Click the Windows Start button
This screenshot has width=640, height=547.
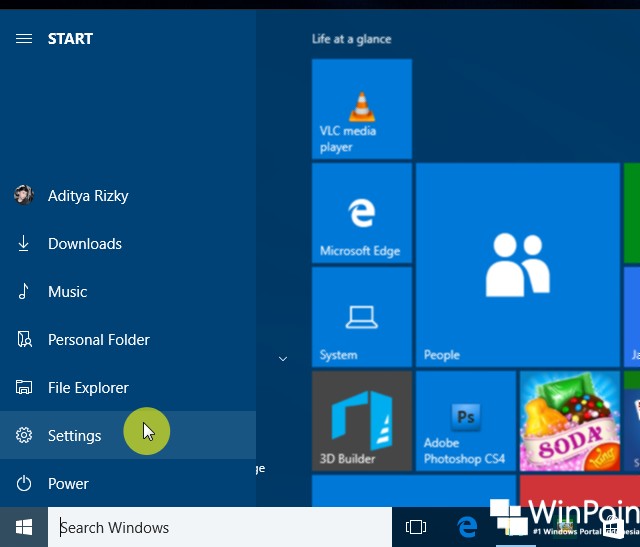click(x=24, y=527)
